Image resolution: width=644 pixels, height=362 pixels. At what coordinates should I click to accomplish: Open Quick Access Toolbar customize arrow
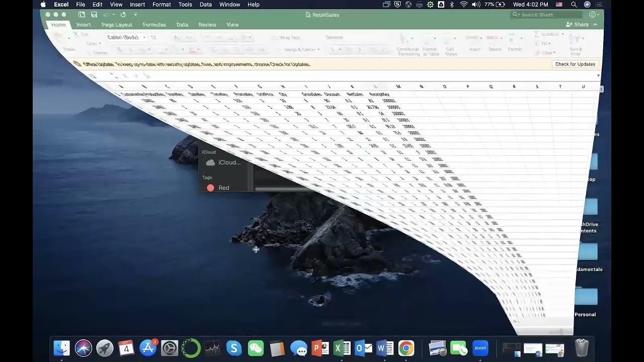point(135,15)
